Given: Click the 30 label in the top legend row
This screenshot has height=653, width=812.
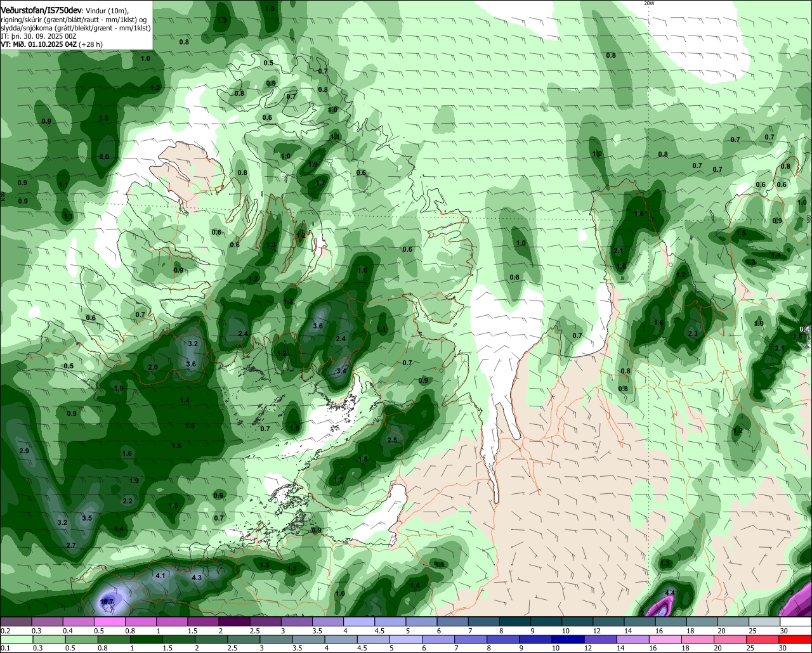Looking at the screenshot, I should click(x=784, y=631).
